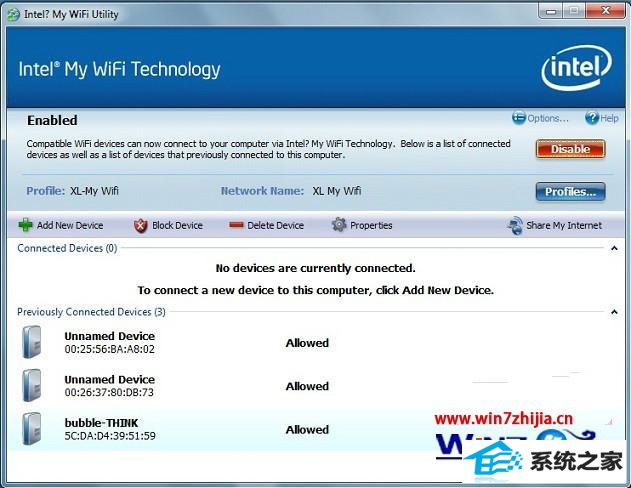Viewport: 631px width, 488px height.
Task: Click the device icon for bubble-THINK
Action: pos(32,429)
